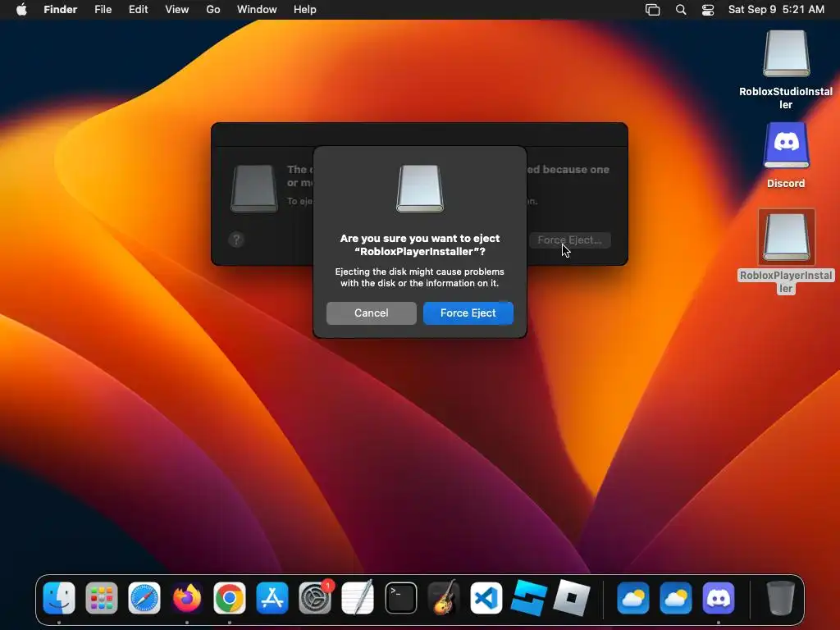The image size is (840, 630).
Task: Open the Go menu
Action: 213,10
